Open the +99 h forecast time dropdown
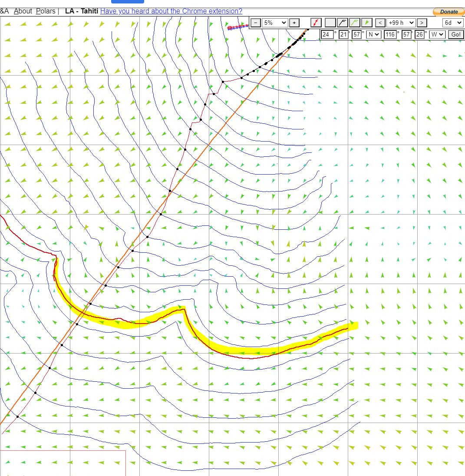Image resolution: width=465 pixels, height=476 pixels. coord(401,23)
